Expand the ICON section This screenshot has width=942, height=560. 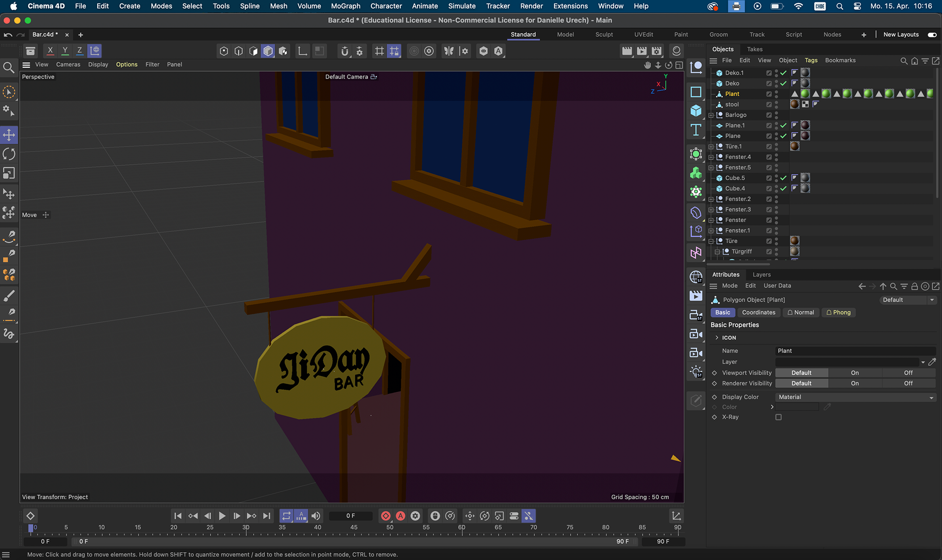(717, 338)
